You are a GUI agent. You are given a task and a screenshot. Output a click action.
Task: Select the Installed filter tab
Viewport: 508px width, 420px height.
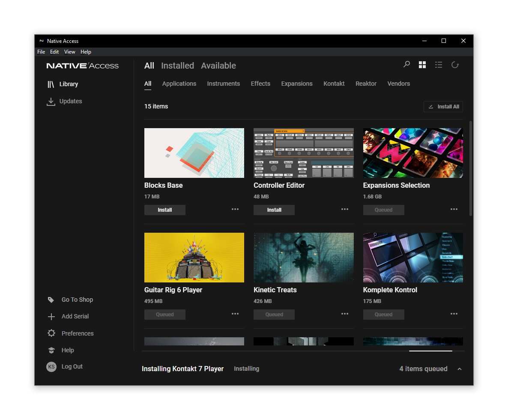coord(177,66)
